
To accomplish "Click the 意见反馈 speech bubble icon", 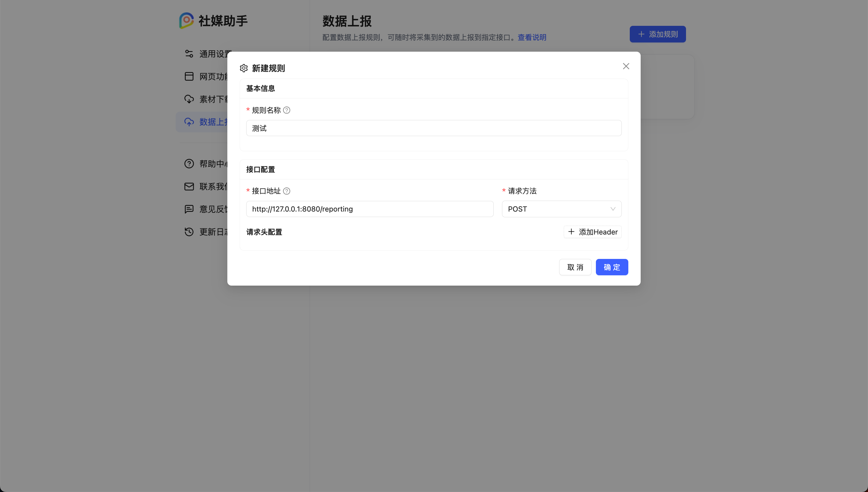I will [x=189, y=209].
